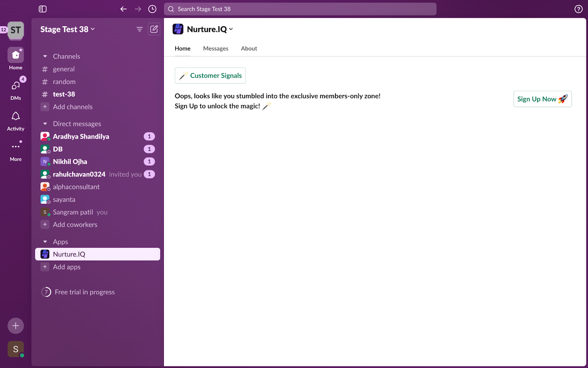Open the sidebar filter icon
The image size is (588, 368).
coord(139,29)
